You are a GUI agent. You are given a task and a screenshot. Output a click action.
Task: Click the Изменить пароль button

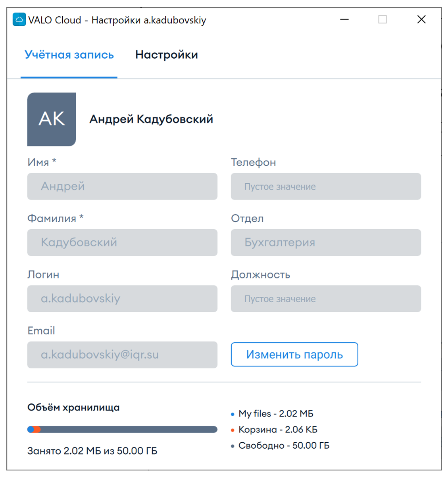tap(294, 354)
